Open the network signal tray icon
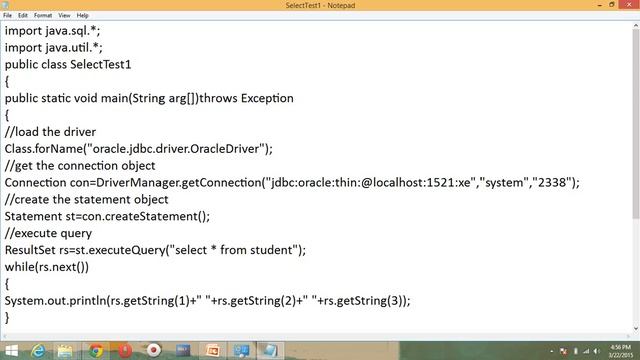This screenshot has width=640, height=360. [586, 351]
